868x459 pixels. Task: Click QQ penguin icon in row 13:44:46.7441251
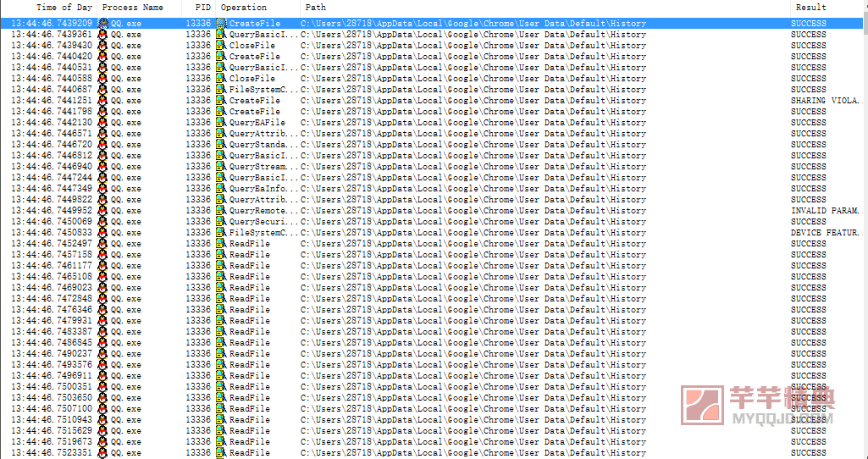tap(103, 101)
